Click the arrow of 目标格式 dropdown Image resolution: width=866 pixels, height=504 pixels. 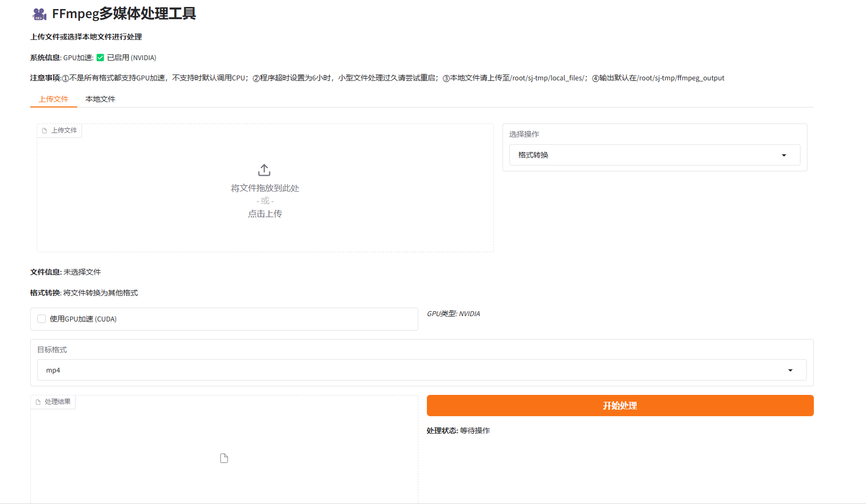790,370
